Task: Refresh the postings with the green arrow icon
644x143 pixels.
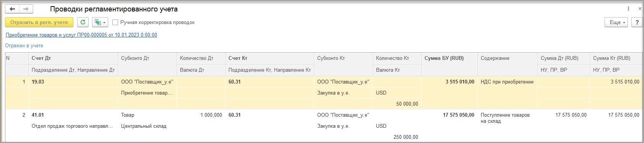Action: [x=83, y=22]
